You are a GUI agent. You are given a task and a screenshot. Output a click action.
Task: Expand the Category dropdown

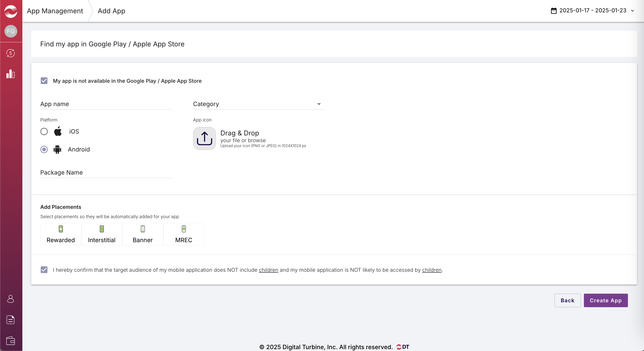(x=258, y=104)
